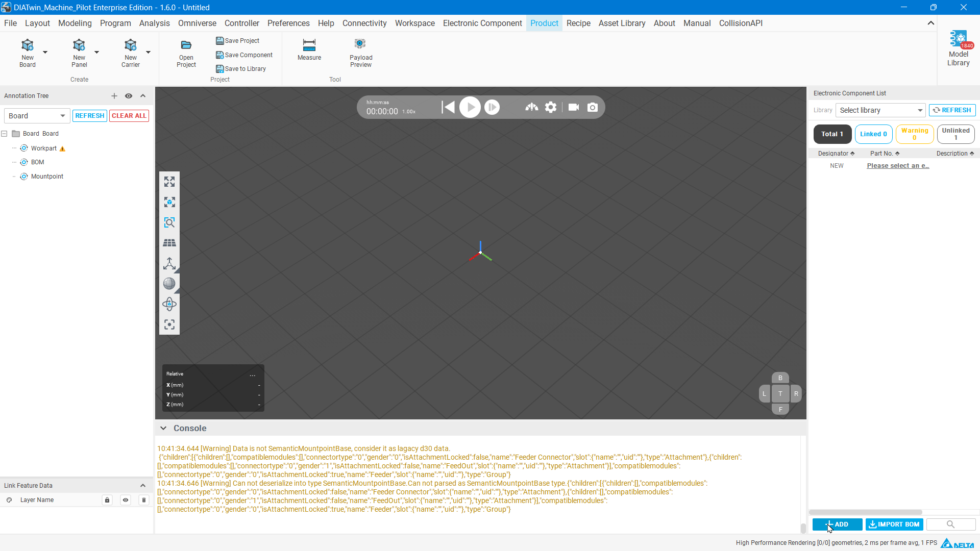The image size is (980, 551).
Task: Switch to the Asset Library tab
Action: (622, 23)
